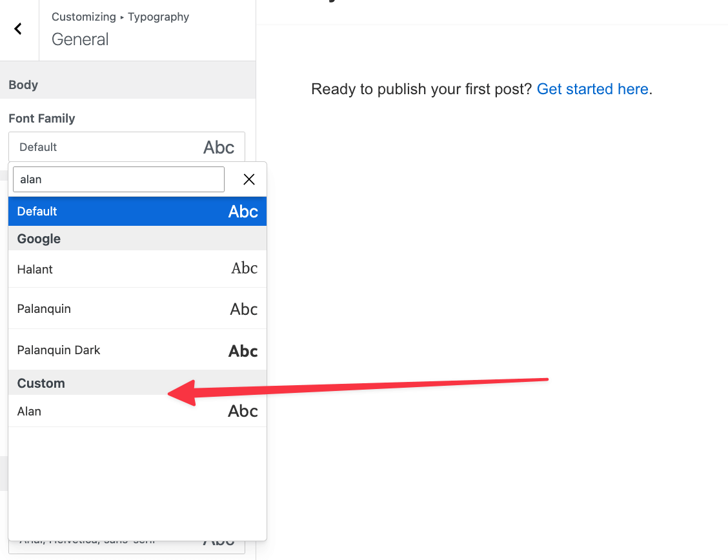Click the Abc preview next to Alan

pyautogui.click(x=243, y=411)
